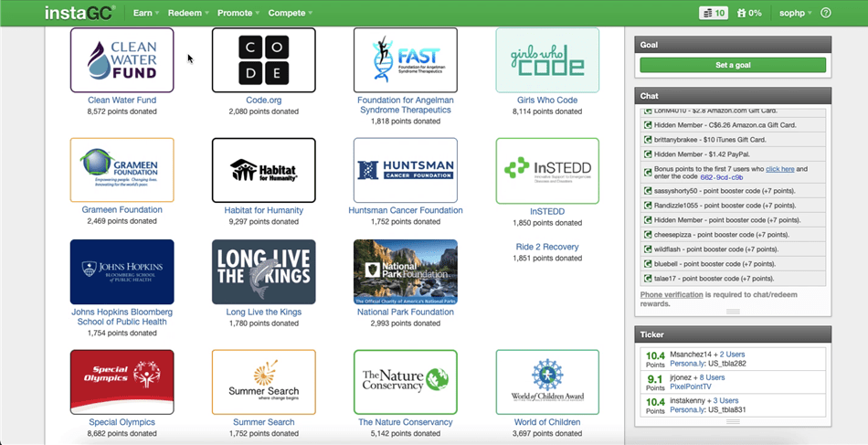The height and width of the screenshot is (445, 868).
Task: Expand the sophp account menu
Action: [x=796, y=13]
